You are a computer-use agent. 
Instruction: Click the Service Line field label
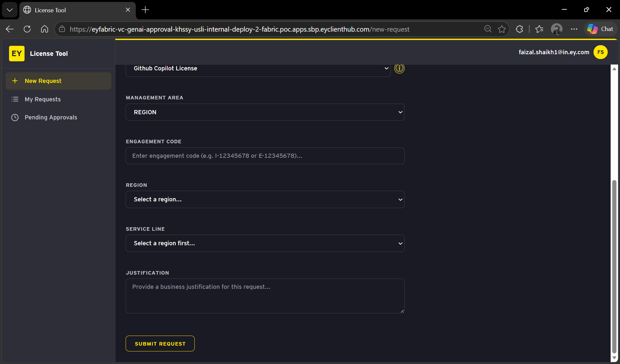(x=145, y=229)
